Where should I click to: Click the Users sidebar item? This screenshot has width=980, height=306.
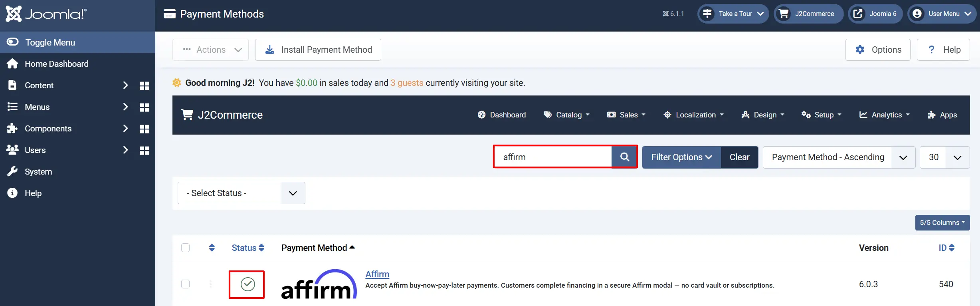(x=35, y=150)
